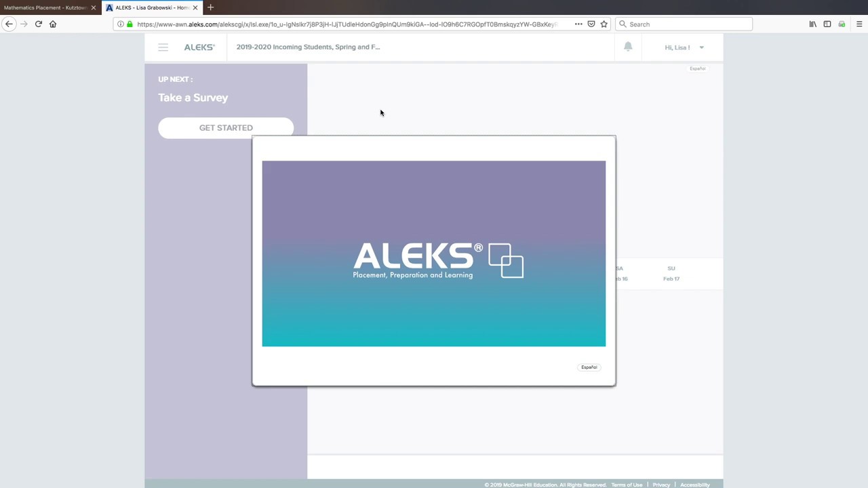Open a new browser tab
Viewport: 868px width, 488px height.
tap(210, 7)
